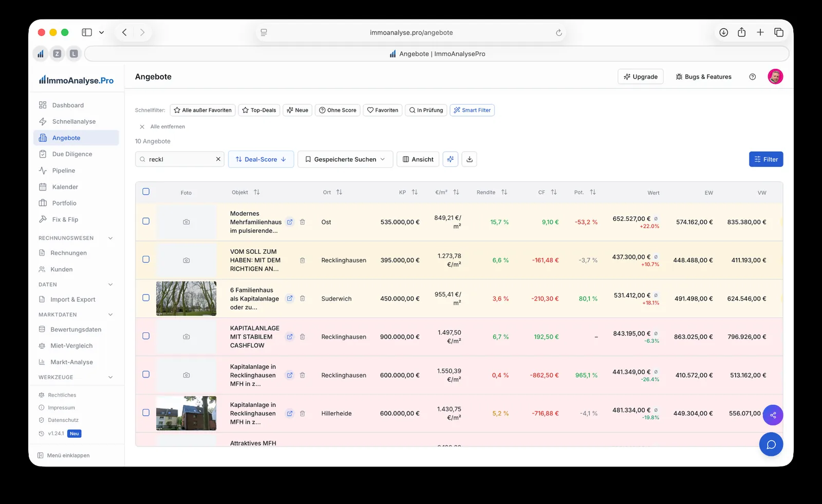Toggle the browser sidebar icon
This screenshot has width=822, height=504.
pos(87,32)
